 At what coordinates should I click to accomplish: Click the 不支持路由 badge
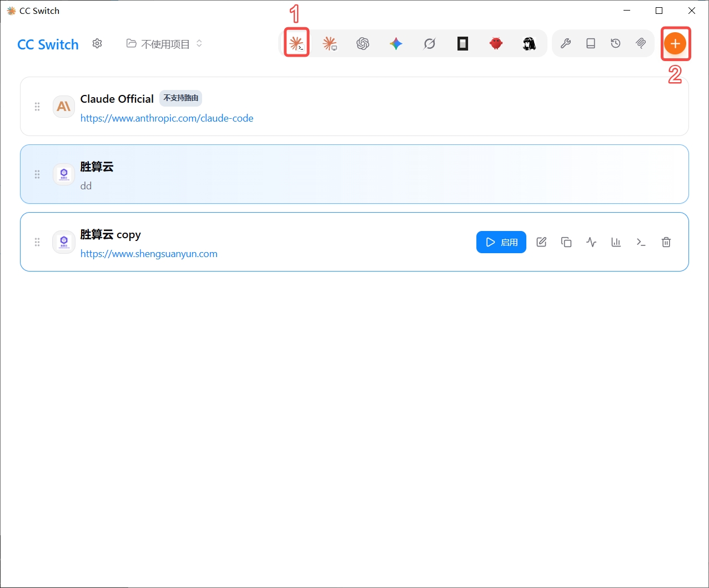[181, 98]
